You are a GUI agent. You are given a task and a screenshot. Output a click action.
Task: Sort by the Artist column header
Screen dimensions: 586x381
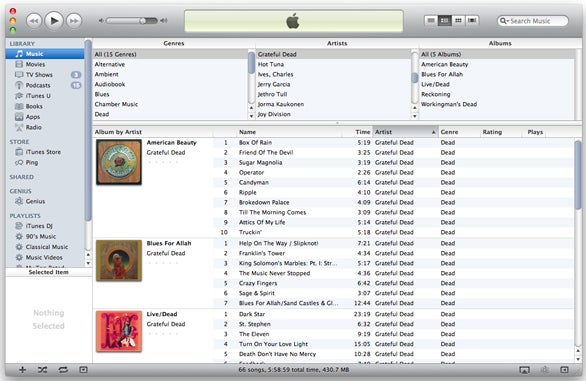click(x=405, y=132)
